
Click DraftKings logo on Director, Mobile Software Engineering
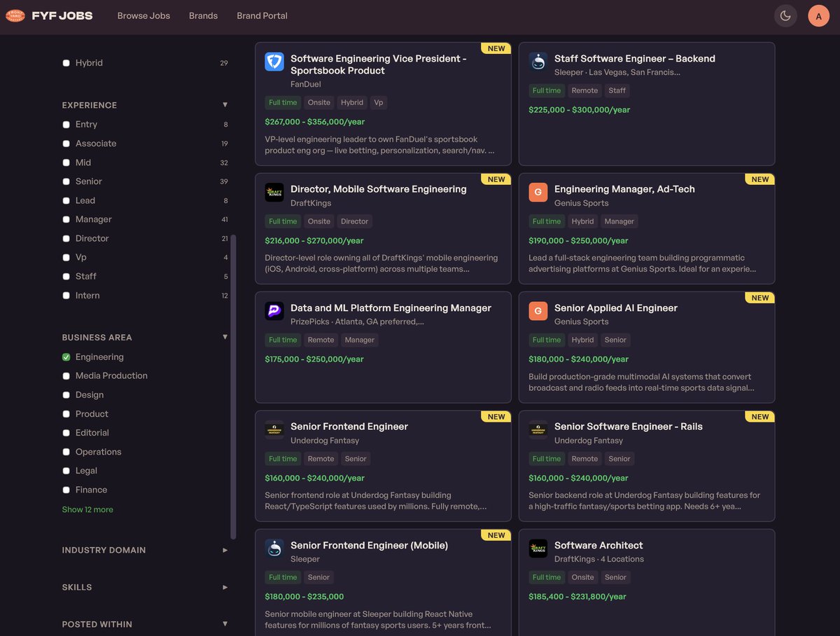tap(274, 193)
